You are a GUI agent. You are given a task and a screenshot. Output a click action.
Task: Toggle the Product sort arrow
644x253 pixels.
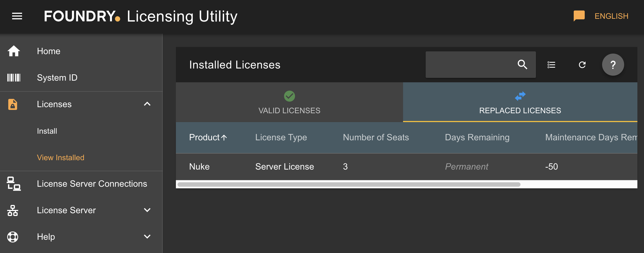point(224,137)
